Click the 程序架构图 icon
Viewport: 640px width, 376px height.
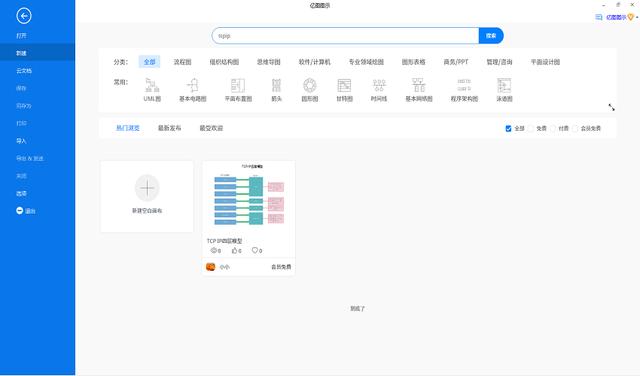click(464, 85)
